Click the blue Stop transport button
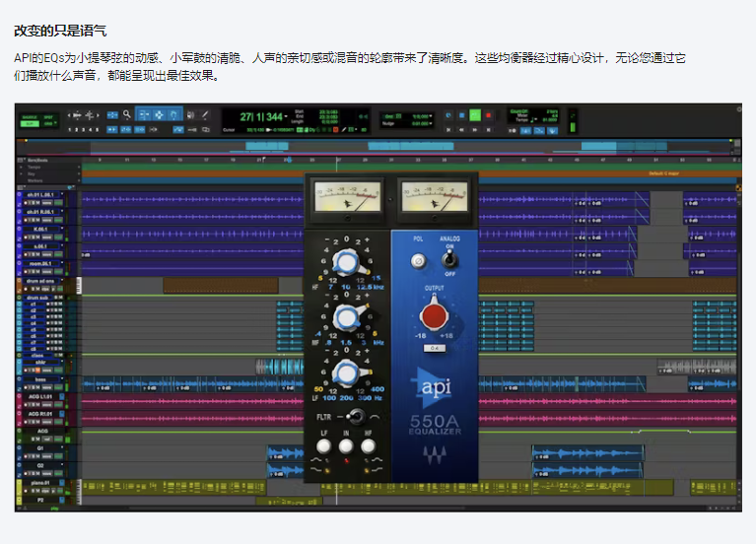This screenshot has width=756, height=544. click(461, 115)
